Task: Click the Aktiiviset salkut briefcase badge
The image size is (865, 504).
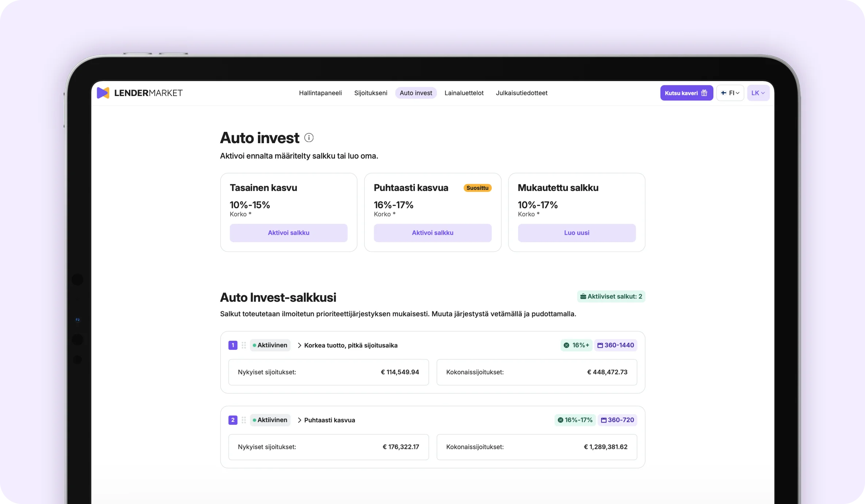Action: (x=611, y=297)
